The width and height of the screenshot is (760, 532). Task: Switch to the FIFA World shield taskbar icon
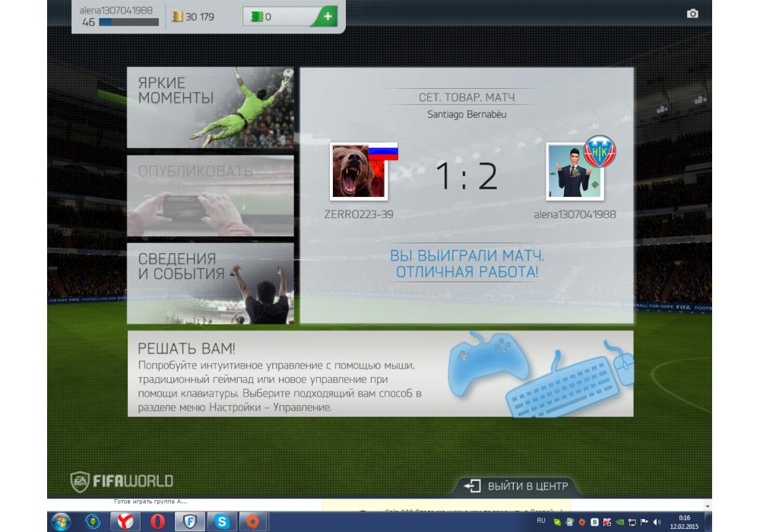click(x=190, y=522)
